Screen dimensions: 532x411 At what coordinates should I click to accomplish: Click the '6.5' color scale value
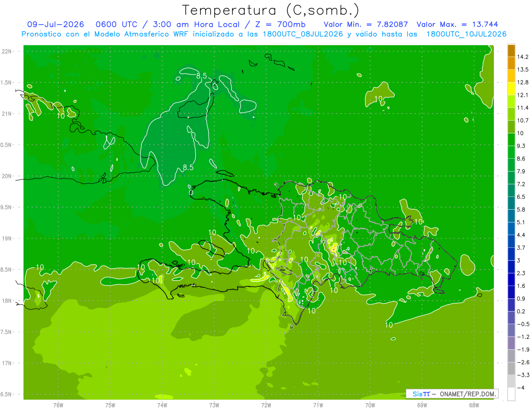[x=521, y=197]
